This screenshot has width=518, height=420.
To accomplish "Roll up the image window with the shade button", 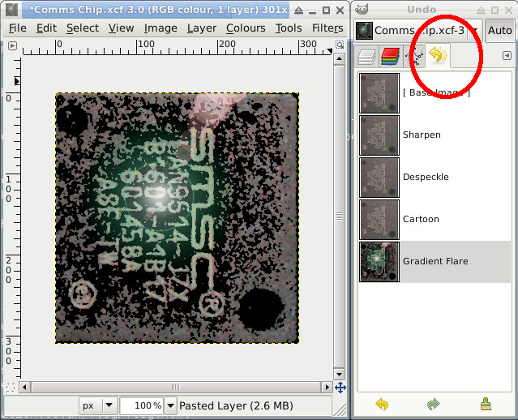I will [298, 11].
